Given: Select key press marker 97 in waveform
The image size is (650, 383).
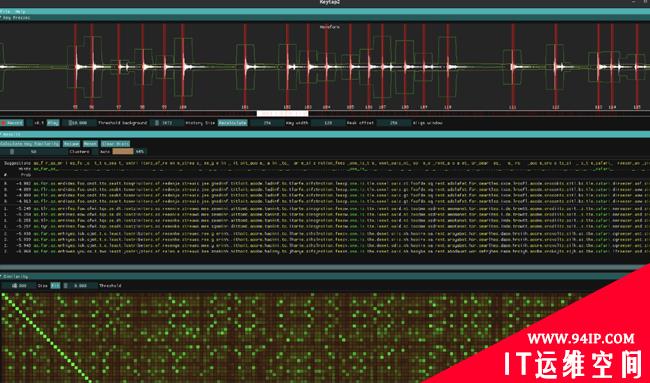Looking at the screenshot, I should [x=119, y=66].
